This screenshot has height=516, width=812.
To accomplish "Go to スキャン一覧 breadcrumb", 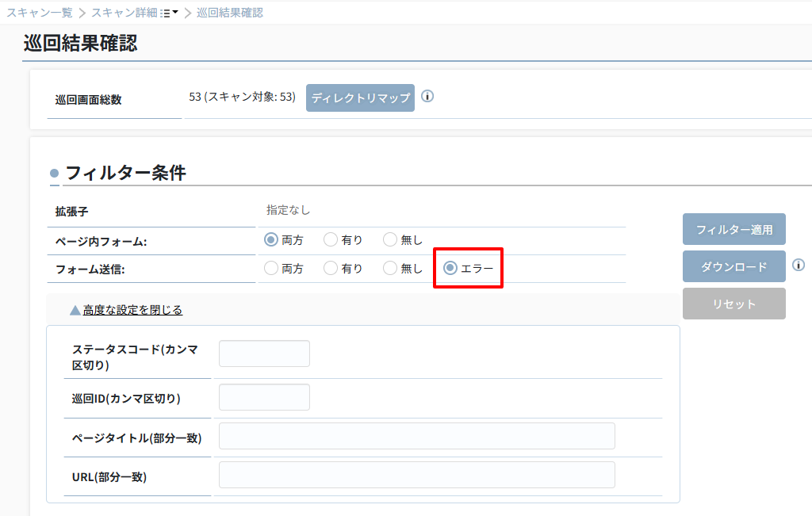I will [x=40, y=13].
